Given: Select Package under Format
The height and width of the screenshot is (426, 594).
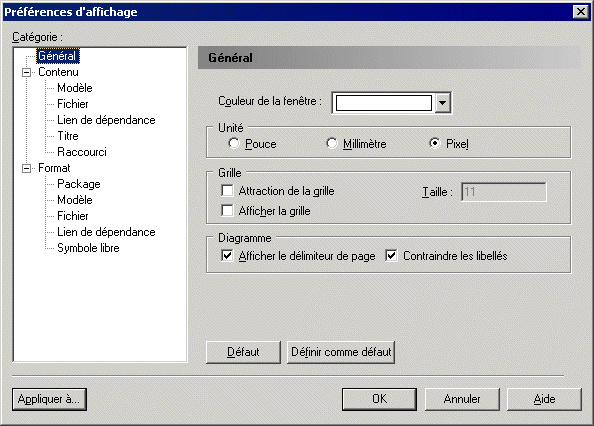Looking at the screenshot, I should [79, 184].
